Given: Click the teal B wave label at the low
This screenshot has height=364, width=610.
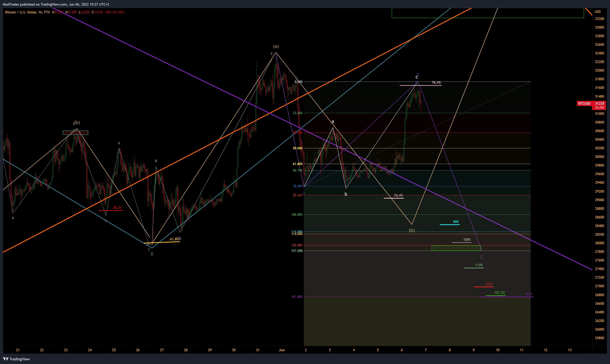Looking at the screenshot, I should (x=152, y=254).
